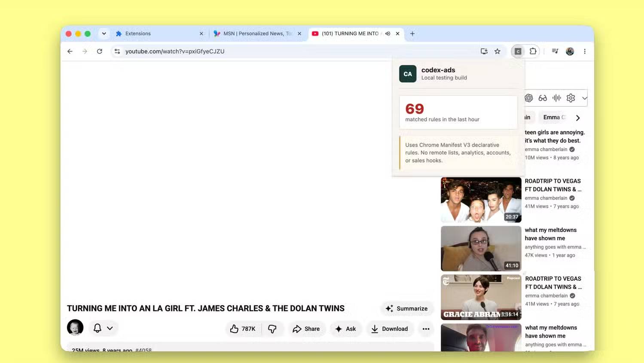Viewport: 644px width, 363px height.
Task: Dislike the video with thumbs down
Action: click(272, 329)
